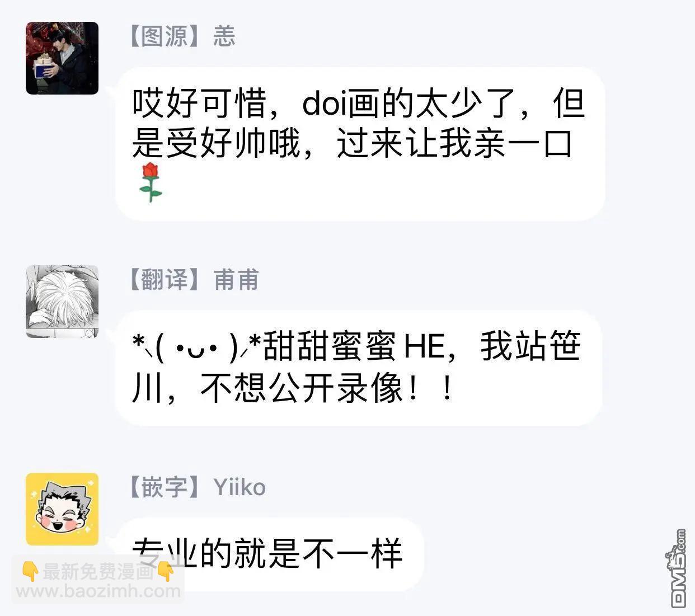Select the 甫甫 username label

point(236,280)
